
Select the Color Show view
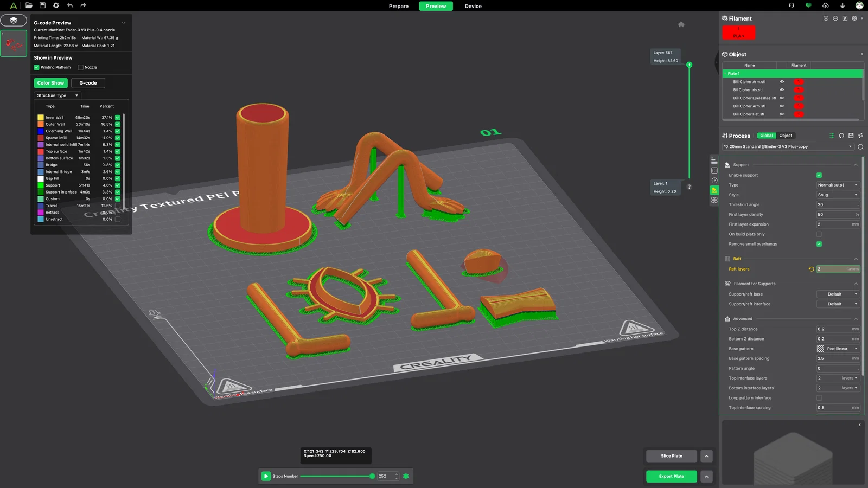pos(50,83)
